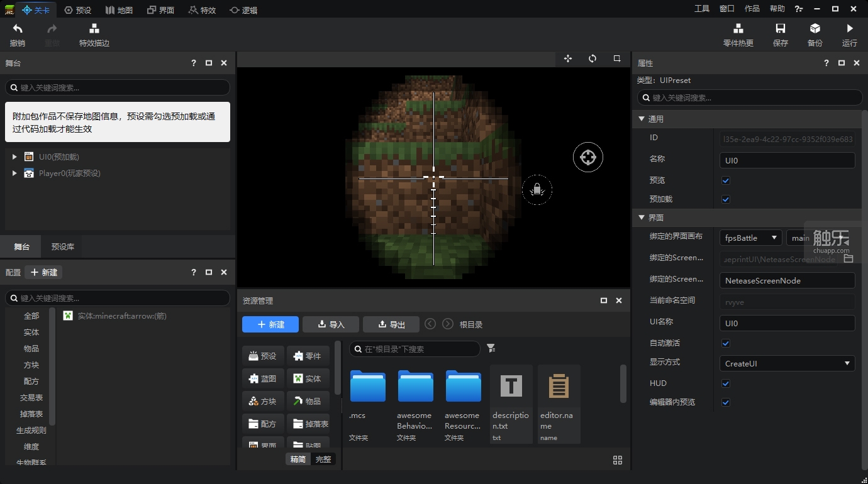The width and height of the screenshot is (868, 484).
Task: Click the filter icon beside resource search
Action: click(x=491, y=348)
